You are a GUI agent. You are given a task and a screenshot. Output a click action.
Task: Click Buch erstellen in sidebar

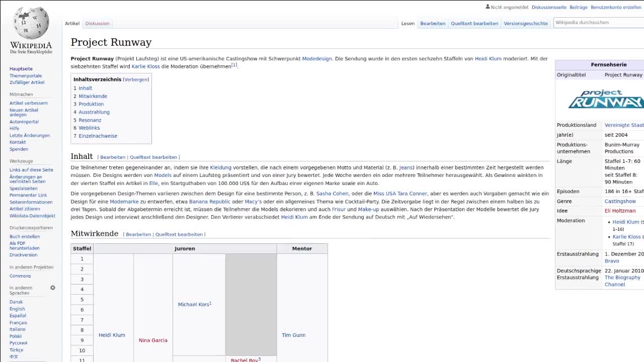25,236
